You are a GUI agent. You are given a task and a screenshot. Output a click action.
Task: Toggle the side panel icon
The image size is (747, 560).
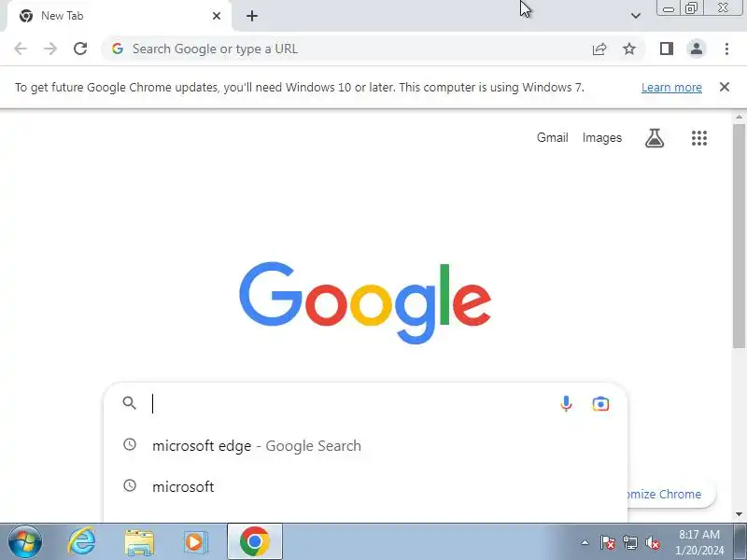667,49
